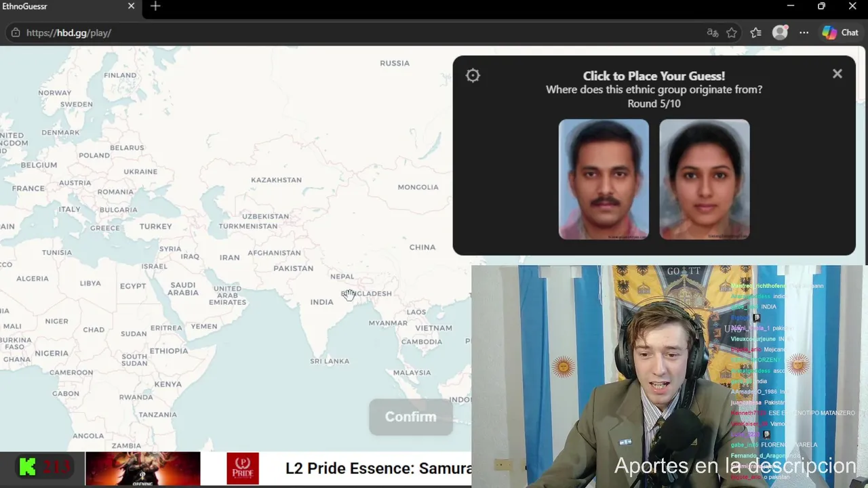Place guess on KAZAKHSTAN label
Image resolution: width=868 pixels, height=488 pixels.
(x=277, y=180)
